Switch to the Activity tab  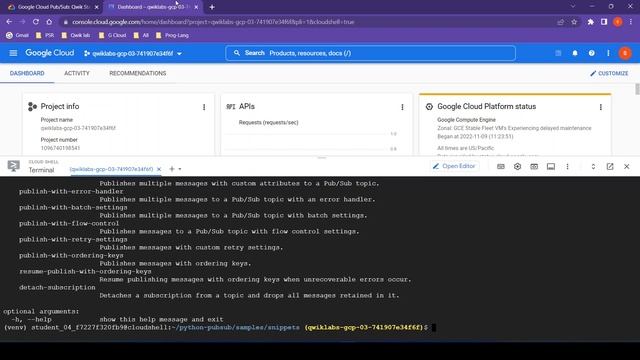tap(77, 73)
